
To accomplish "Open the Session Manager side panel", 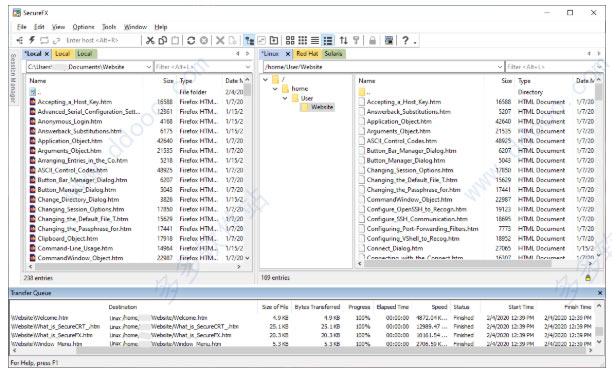I will 13,78.
